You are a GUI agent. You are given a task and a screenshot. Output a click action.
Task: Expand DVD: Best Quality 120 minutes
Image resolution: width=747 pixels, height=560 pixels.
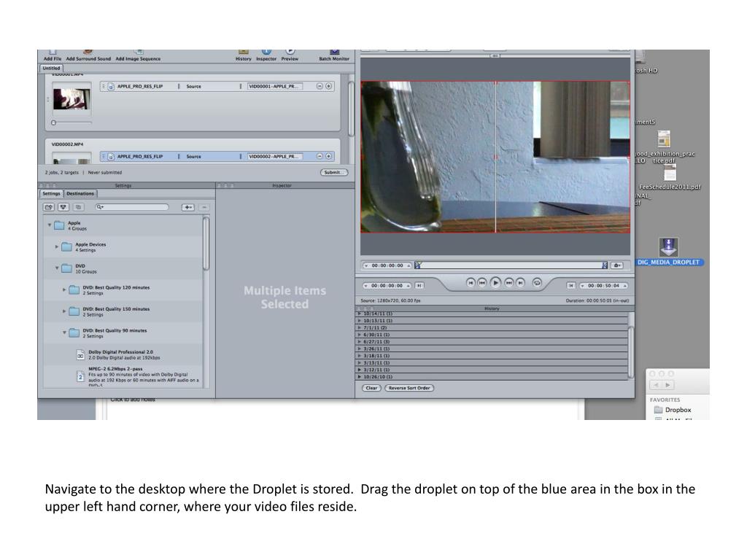(64, 289)
